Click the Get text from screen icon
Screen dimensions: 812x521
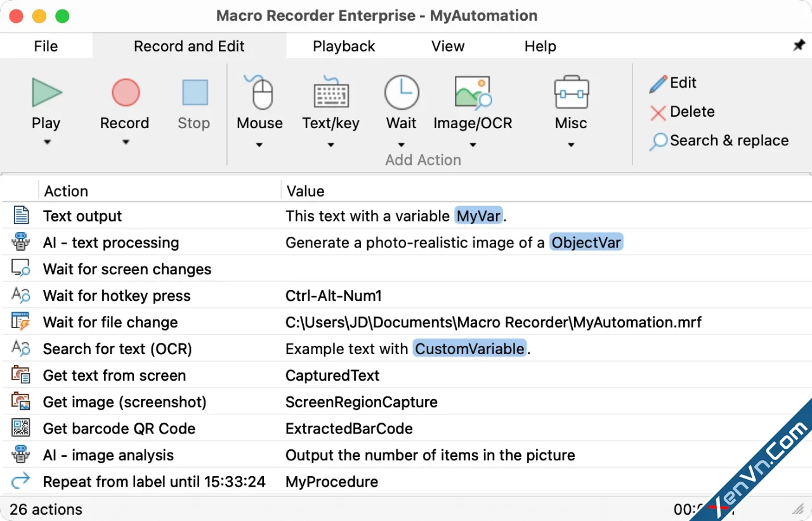(21, 375)
